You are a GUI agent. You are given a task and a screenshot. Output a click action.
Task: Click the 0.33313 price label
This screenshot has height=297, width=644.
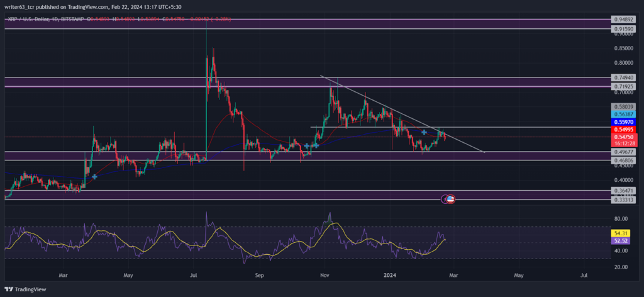[623, 199]
